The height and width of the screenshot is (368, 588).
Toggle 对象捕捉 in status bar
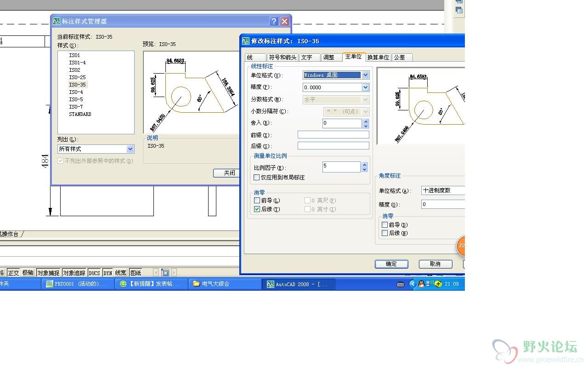[48, 273]
